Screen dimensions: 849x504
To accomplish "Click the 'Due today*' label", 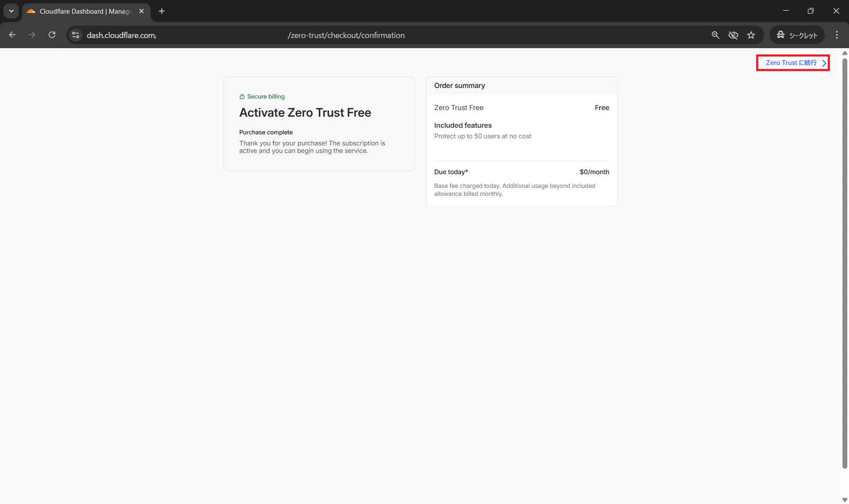I will [451, 172].
